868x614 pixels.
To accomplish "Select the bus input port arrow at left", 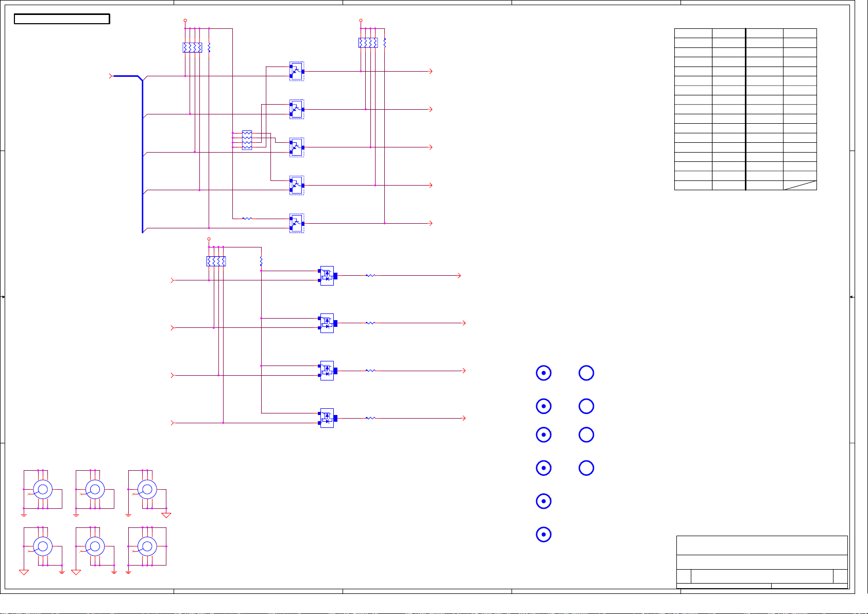I will tap(111, 76).
